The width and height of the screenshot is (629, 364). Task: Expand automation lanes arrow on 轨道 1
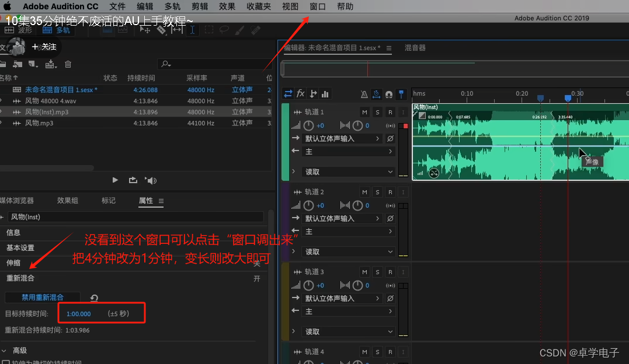coord(293,171)
